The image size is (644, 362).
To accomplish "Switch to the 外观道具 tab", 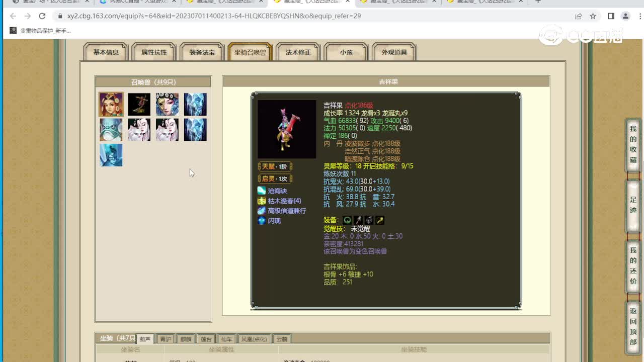I will tap(394, 52).
